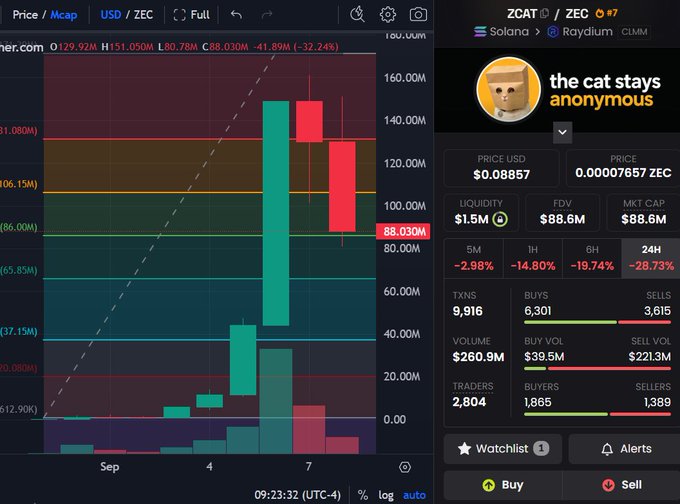Toggle log scale on the chart
Screen dimensions: 680x504
coord(386,495)
